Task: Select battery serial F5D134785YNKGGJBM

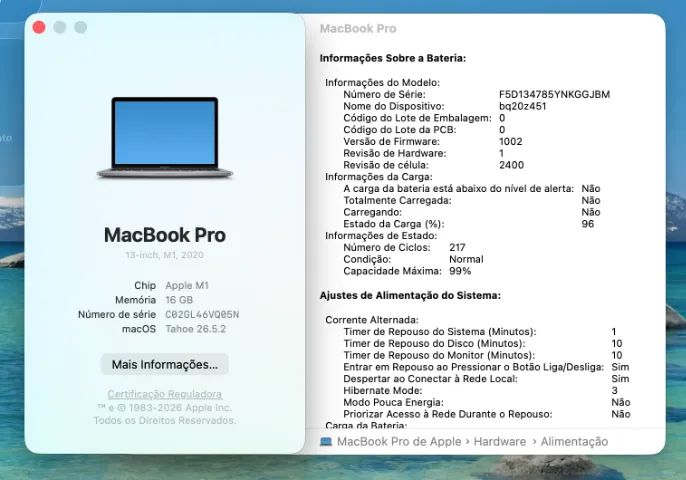Action: pyautogui.click(x=554, y=95)
